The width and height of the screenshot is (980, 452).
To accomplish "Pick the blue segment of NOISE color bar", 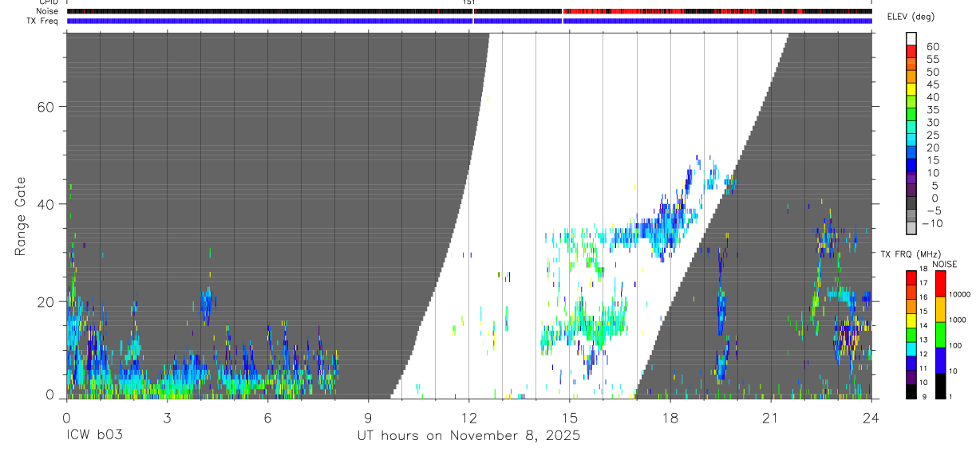I will pos(940,360).
